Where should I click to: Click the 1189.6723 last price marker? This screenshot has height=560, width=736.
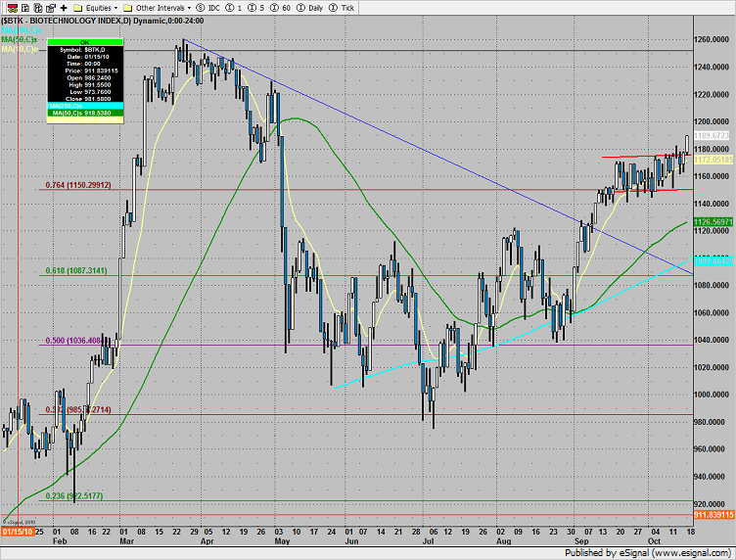tap(712, 136)
